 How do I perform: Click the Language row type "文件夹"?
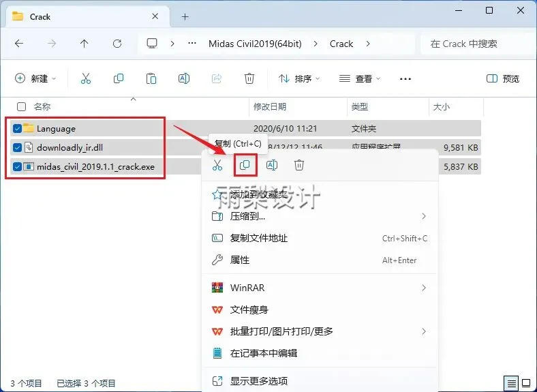click(364, 129)
